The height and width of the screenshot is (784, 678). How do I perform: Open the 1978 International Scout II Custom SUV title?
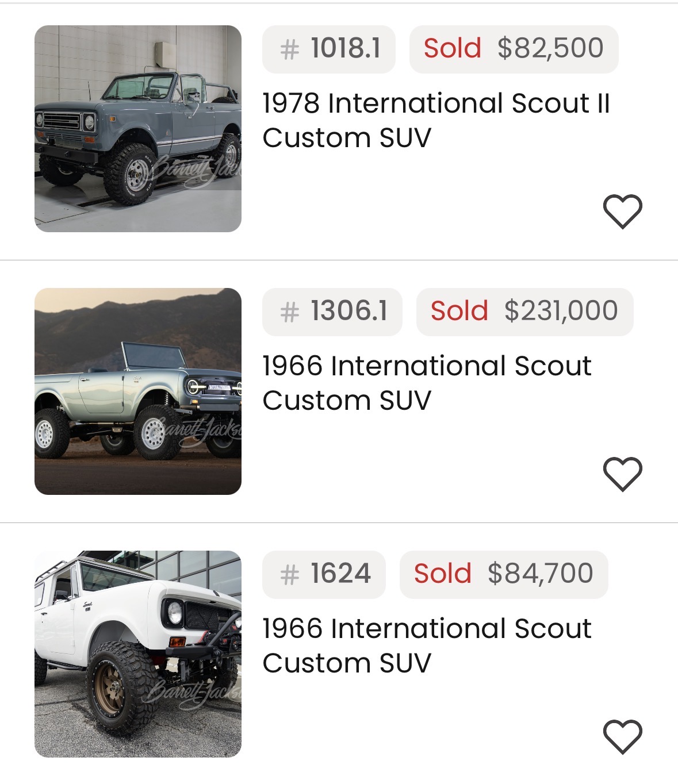[x=435, y=121]
